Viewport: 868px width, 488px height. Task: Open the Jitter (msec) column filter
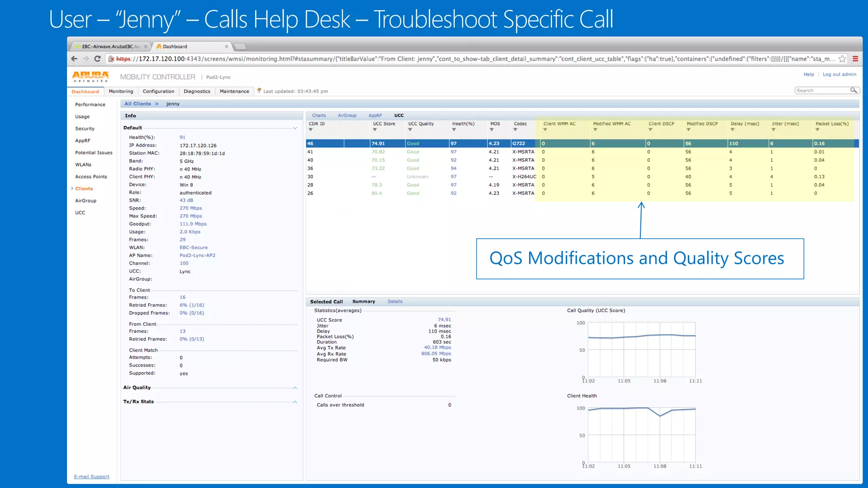click(x=773, y=130)
